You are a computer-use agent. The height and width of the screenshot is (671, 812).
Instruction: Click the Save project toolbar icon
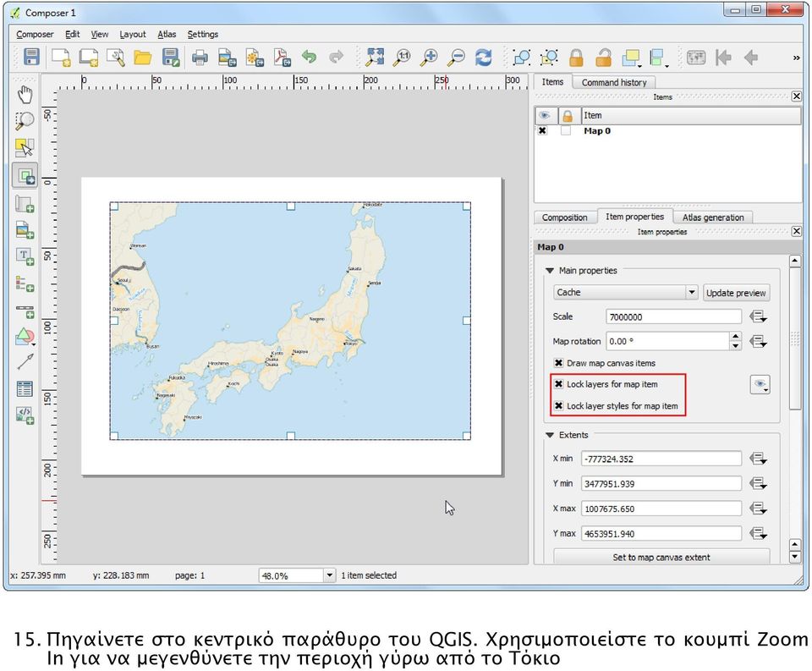[31, 57]
